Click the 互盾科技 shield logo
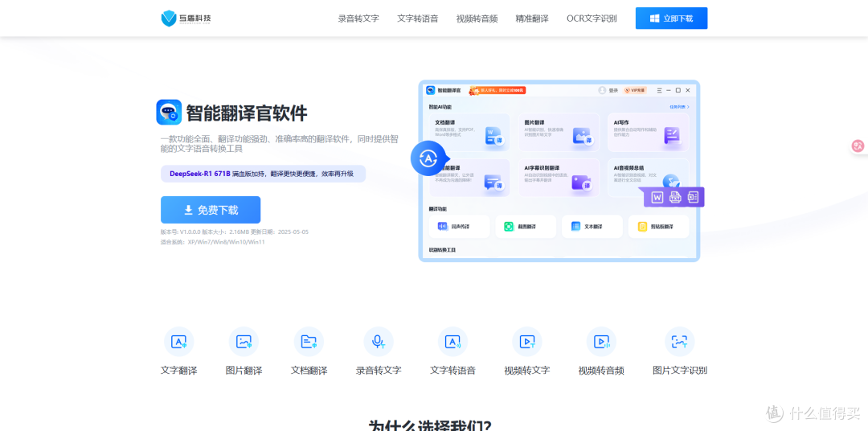This screenshot has width=868, height=431. [x=169, y=18]
